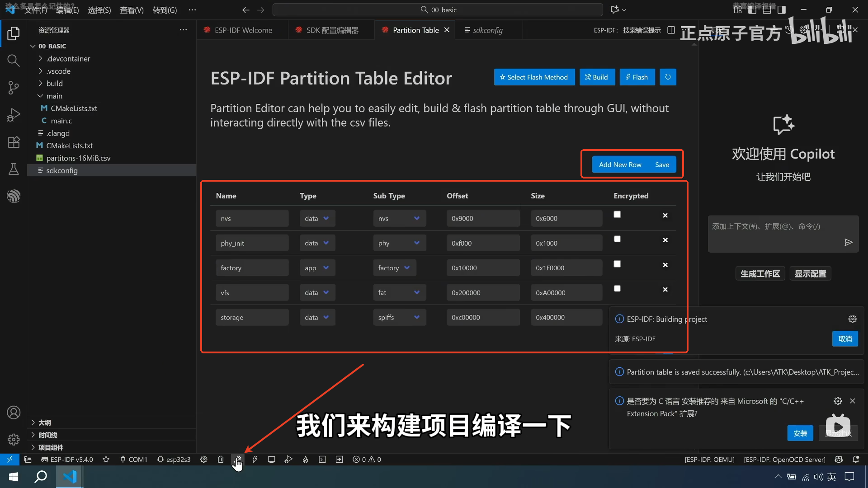The image size is (868, 488).
Task: Open the Search view in activity bar
Action: click(x=14, y=61)
